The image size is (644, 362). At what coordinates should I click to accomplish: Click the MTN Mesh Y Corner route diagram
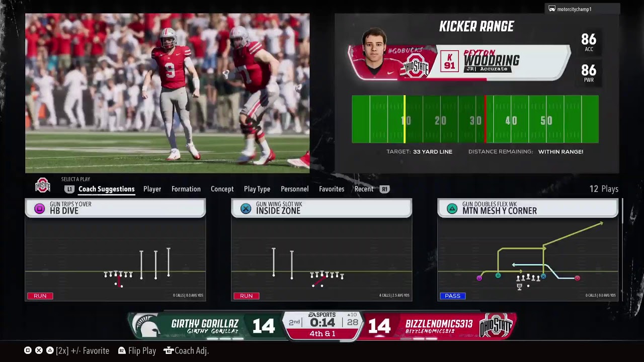click(528, 259)
